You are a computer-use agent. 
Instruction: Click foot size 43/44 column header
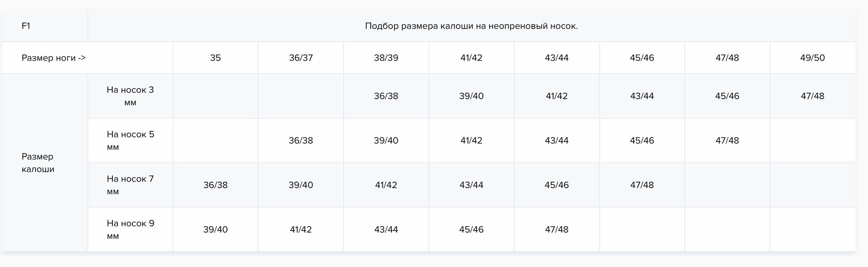point(556,58)
